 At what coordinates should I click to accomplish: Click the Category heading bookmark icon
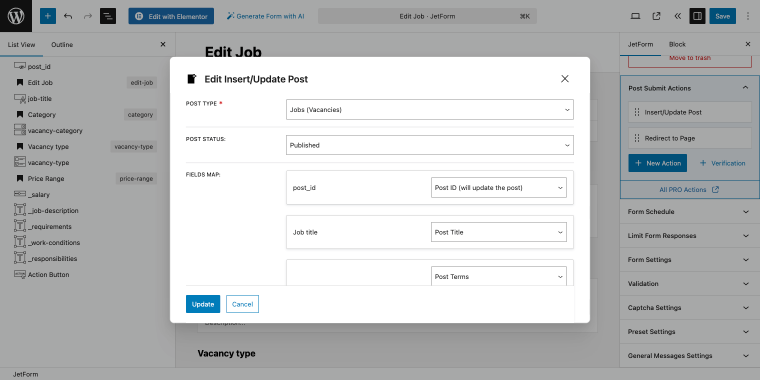pyautogui.click(x=20, y=114)
